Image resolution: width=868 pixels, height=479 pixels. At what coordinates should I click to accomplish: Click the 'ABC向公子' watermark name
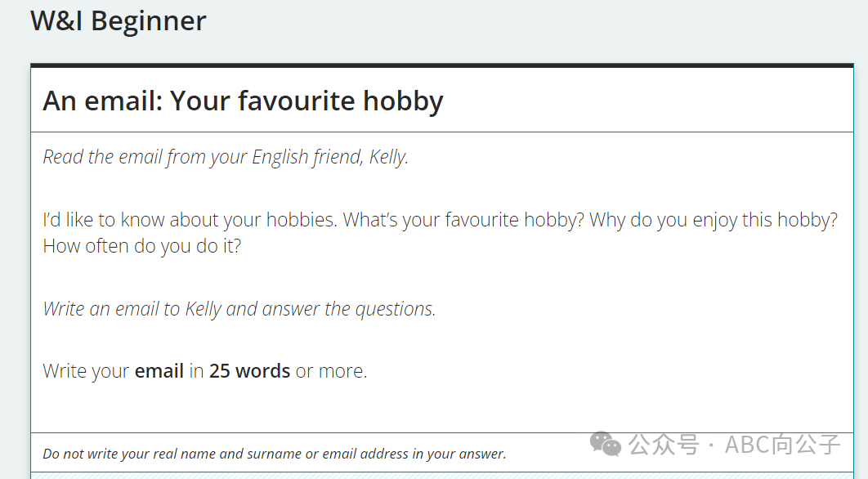click(783, 445)
